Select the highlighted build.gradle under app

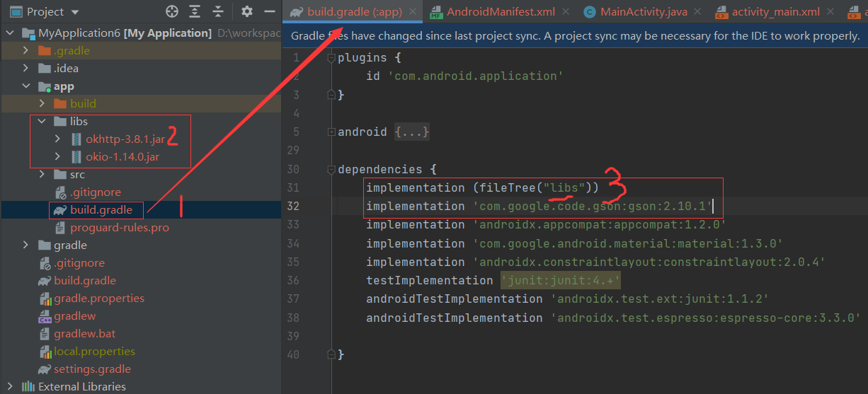tap(101, 210)
